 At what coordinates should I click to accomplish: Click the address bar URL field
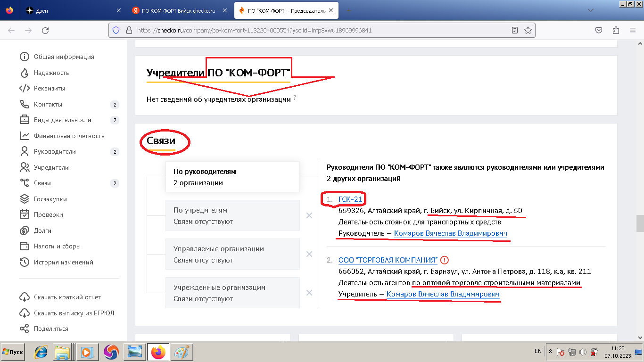click(321, 30)
